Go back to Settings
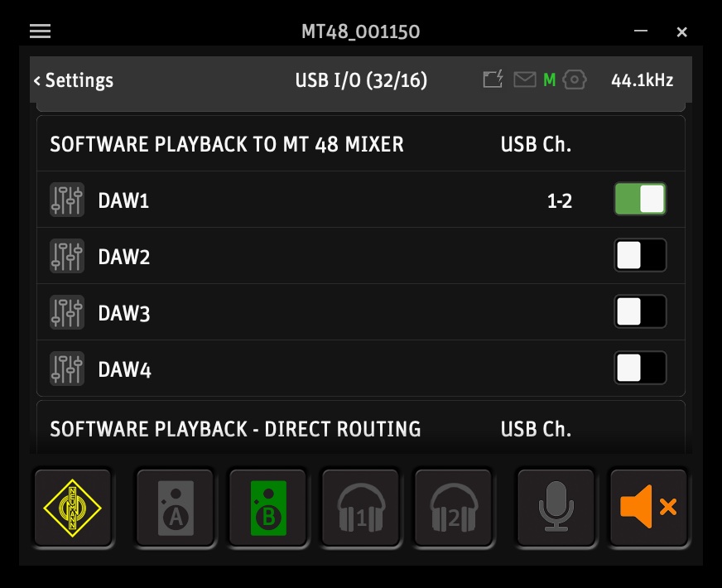Viewport: 722px width, 588px height. pyautogui.click(x=74, y=80)
